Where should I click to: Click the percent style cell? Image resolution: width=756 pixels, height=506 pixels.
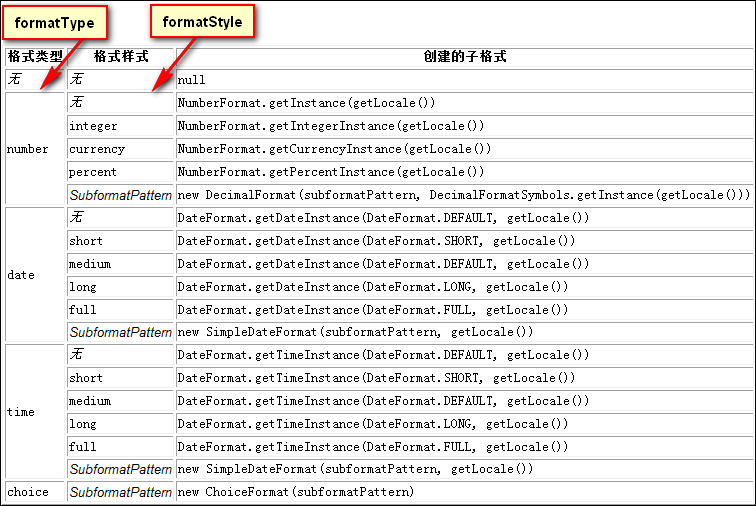[x=121, y=172]
